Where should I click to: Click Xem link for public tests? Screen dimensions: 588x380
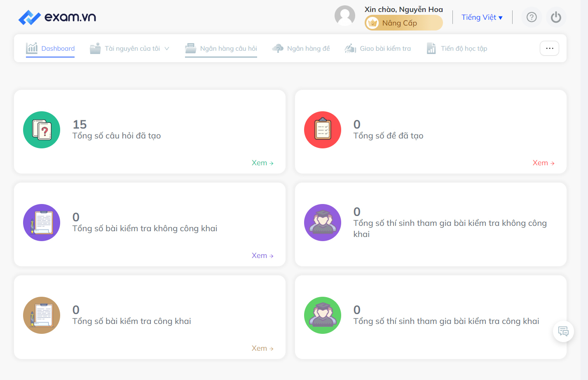(x=262, y=348)
